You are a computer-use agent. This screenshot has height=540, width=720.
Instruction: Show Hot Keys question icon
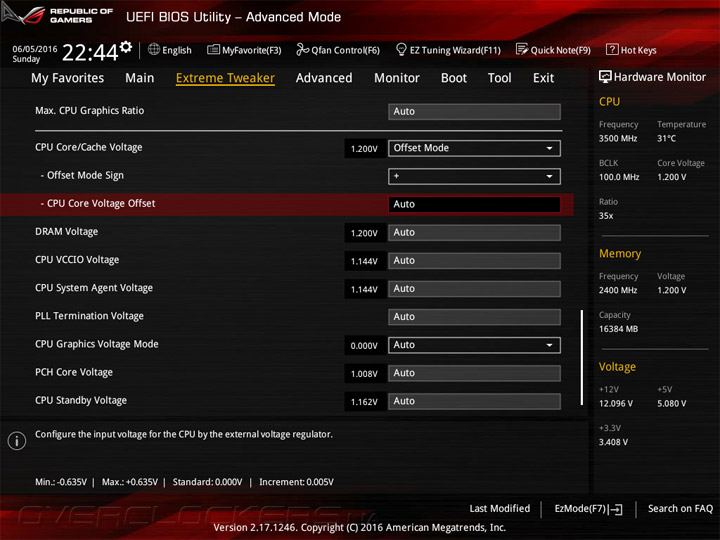tap(612, 49)
